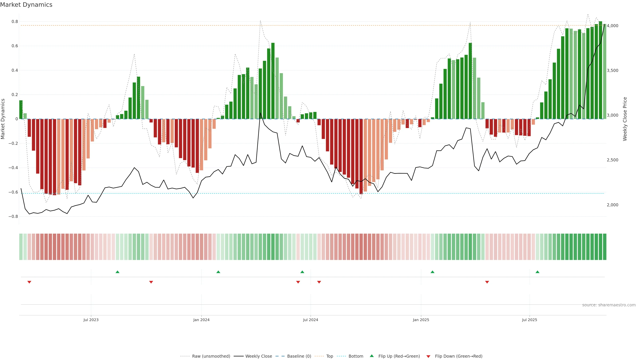Click the Weekly Close Price axis title
Screen dimensions: 644x362
[625, 119]
